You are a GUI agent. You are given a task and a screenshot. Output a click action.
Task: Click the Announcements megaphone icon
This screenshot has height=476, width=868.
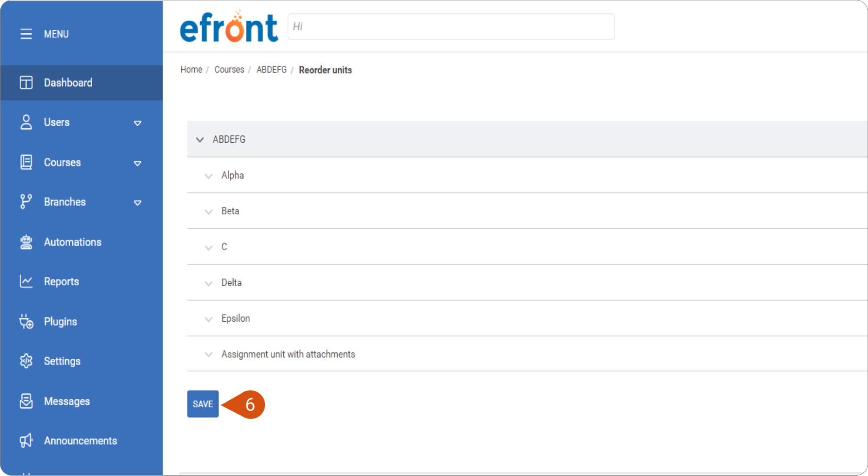point(26,441)
